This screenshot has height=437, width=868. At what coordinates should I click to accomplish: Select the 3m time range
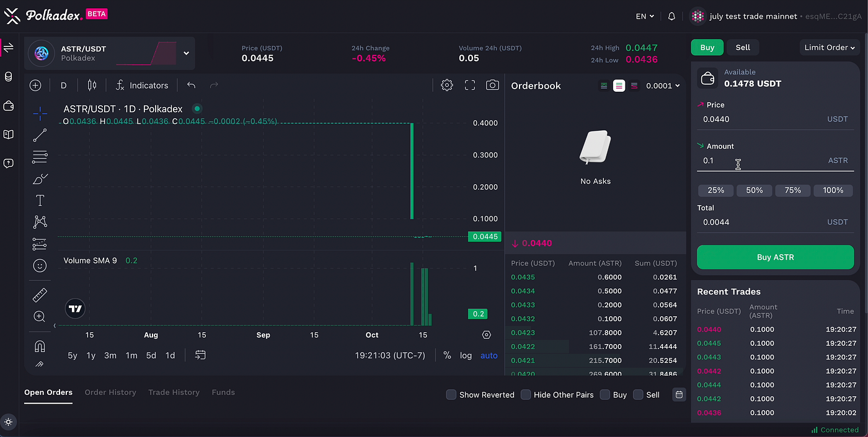click(x=110, y=355)
